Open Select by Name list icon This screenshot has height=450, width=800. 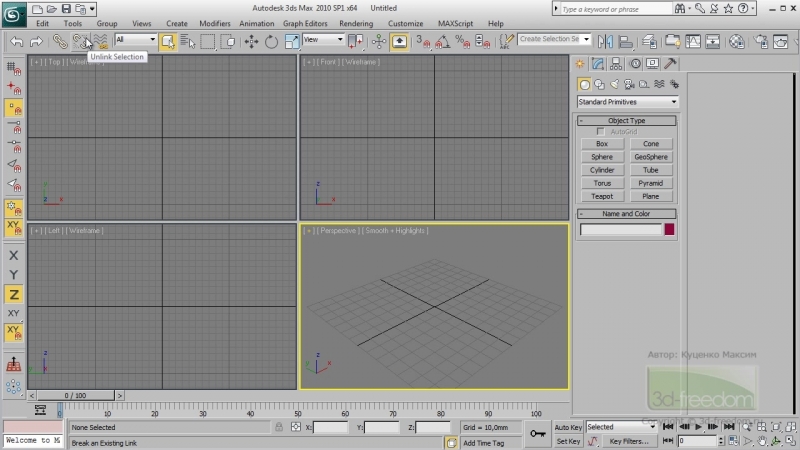(x=188, y=41)
